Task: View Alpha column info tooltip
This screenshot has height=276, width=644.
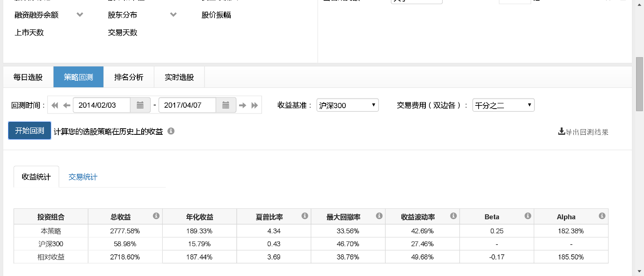Action: [602, 216]
